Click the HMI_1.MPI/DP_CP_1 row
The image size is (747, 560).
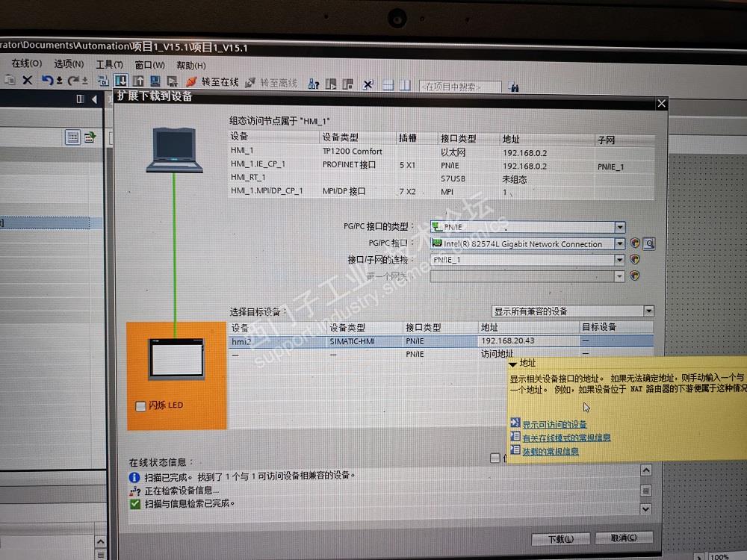coord(441,191)
